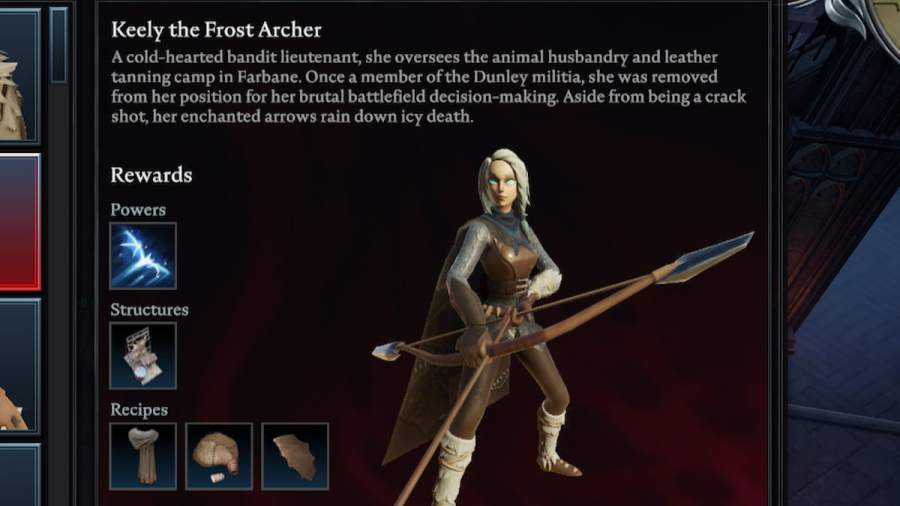This screenshot has width=900, height=506.
Task: Select the cloth cloak recipe icon
Action: [x=143, y=457]
